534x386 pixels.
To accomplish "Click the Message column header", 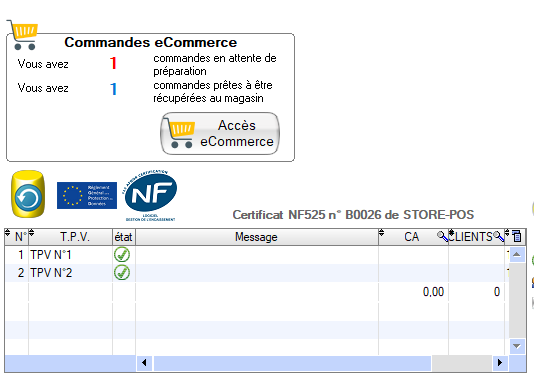I will 257,237.
